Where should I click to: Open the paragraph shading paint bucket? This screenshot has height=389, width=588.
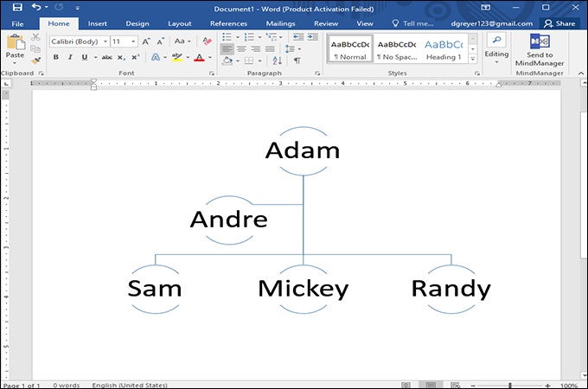pos(227,61)
